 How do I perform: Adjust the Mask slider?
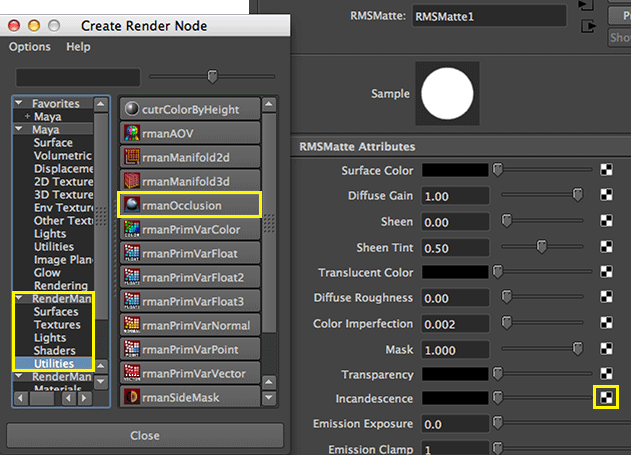coord(578,348)
